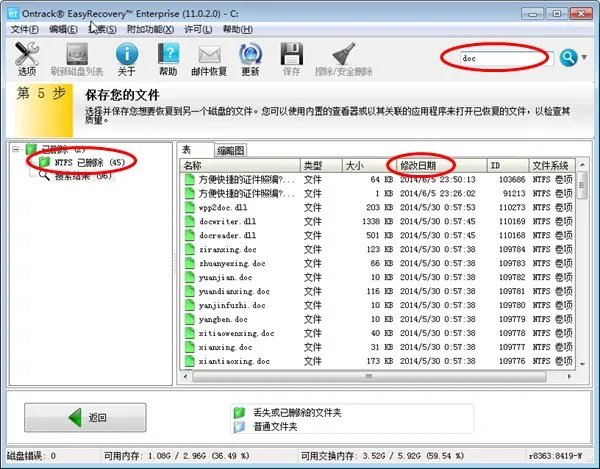Select file xiantiaoxing.doc

pos(234,361)
